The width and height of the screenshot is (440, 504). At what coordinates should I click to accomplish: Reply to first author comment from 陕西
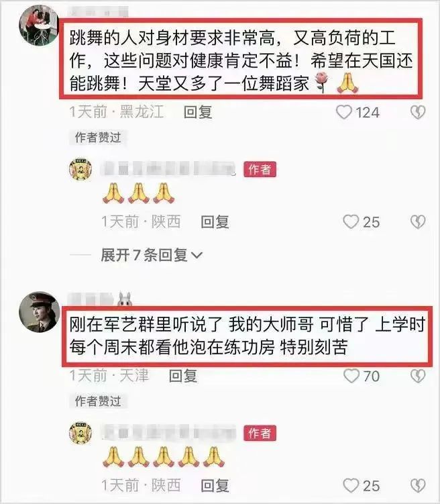[215, 221]
